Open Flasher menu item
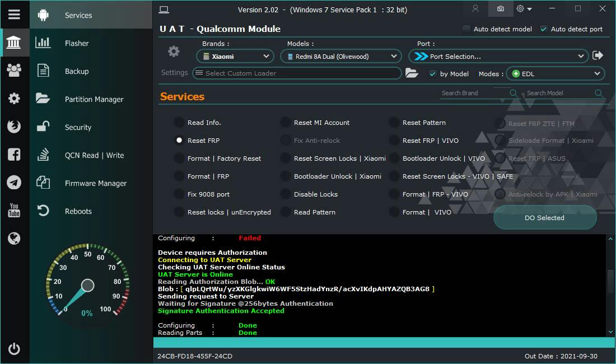The height and width of the screenshot is (364, 616). tap(91, 43)
